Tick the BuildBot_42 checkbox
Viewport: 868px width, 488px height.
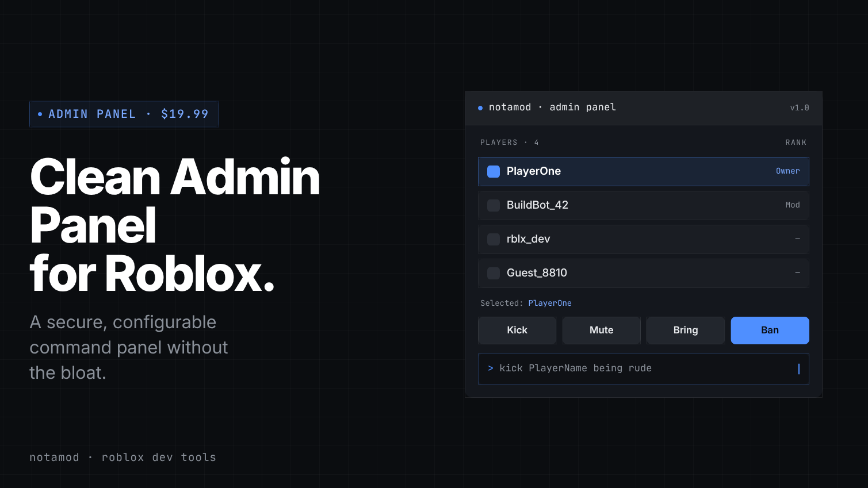[x=494, y=205]
